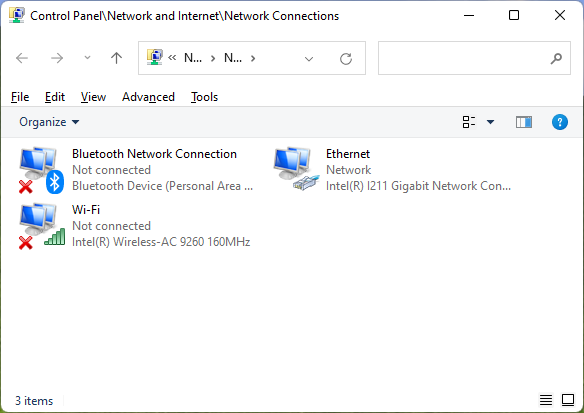Viewport: 584px width, 413px height.
Task: Navigate back with the Back arrow
Action: [22, 58]
